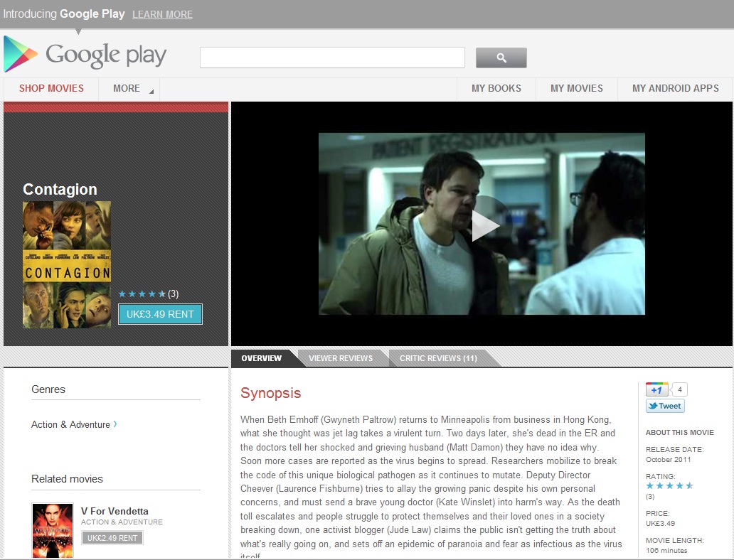The height and width of the screenshot is (560, 734).
Task: Click the UK£2.49 RENT button for V For Vendetta
Action: tap(112, 538)
